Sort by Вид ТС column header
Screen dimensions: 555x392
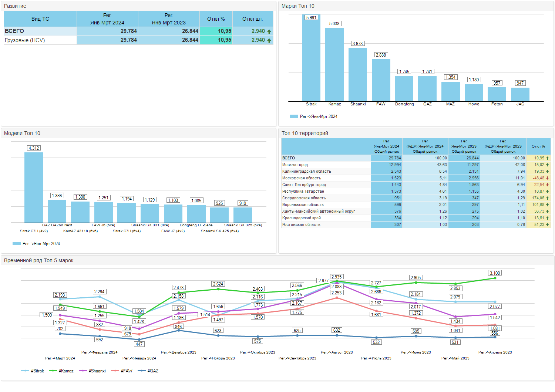pos(40,19)
